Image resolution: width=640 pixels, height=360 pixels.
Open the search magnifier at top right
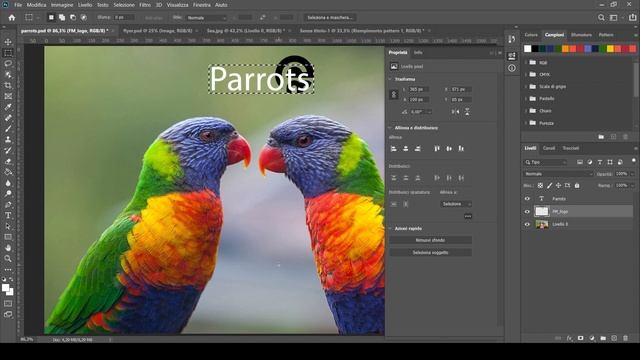pos(601,18)
